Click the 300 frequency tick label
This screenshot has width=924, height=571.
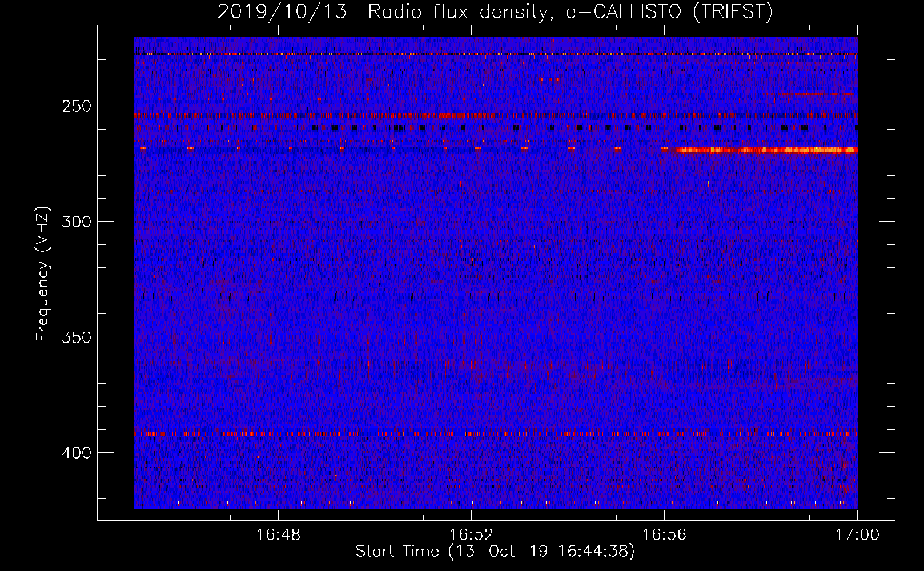tap(77, 222)
